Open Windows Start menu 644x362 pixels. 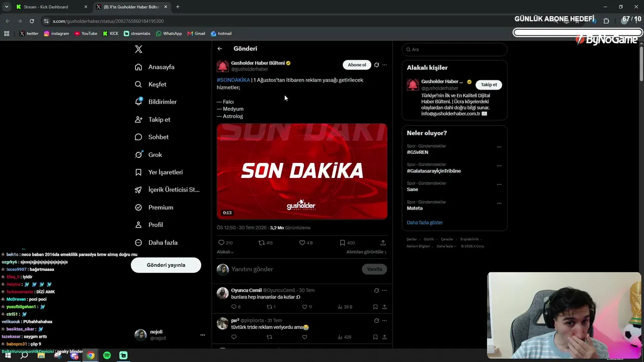coord(8,355)
